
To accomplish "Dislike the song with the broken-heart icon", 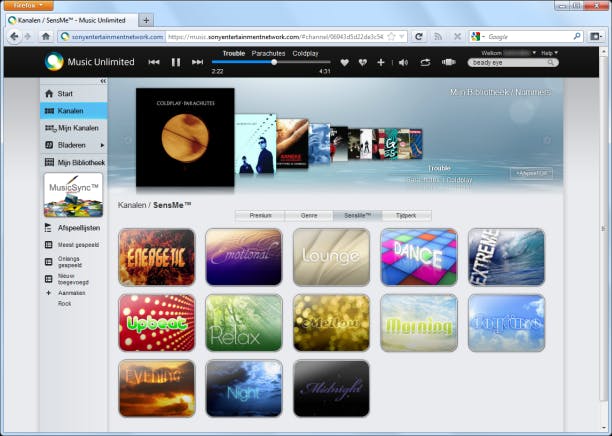I will coord(363,62).
